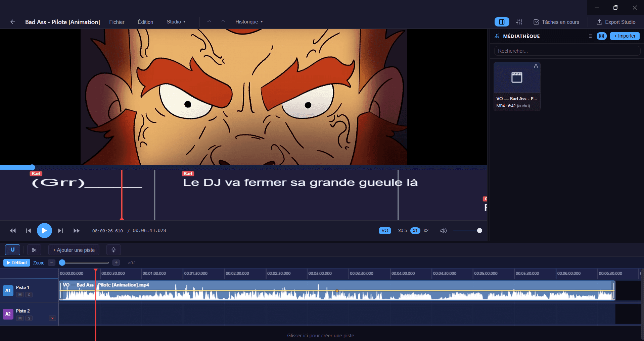The image size is (644, 341).
Task: Decrease timeline zoom with minus button
Action: coord(51,263)
